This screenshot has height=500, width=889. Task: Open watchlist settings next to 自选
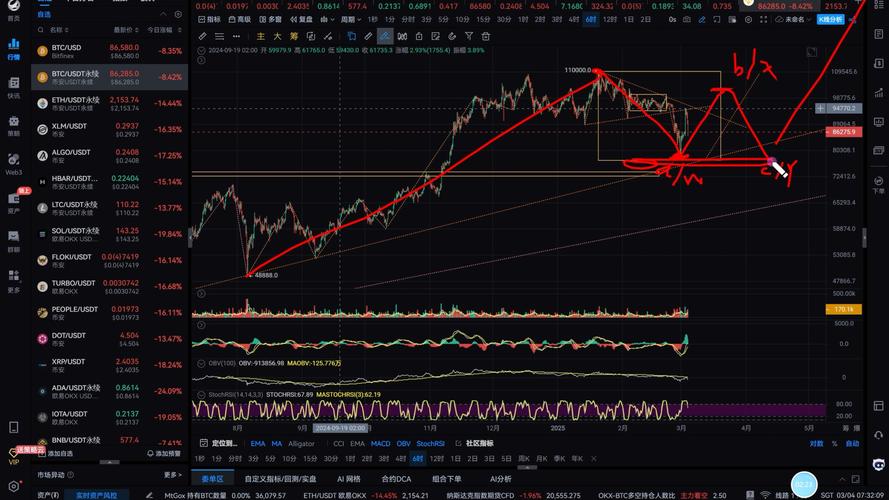(x=178, y=14)
